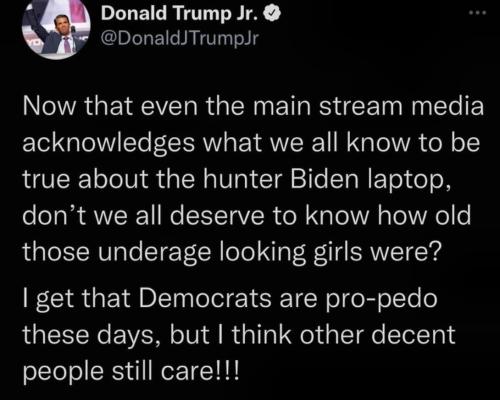The height and width of the screenshot is (400, 500).
Task: Click the blue verified badge icon
Action: pos(272,14)
